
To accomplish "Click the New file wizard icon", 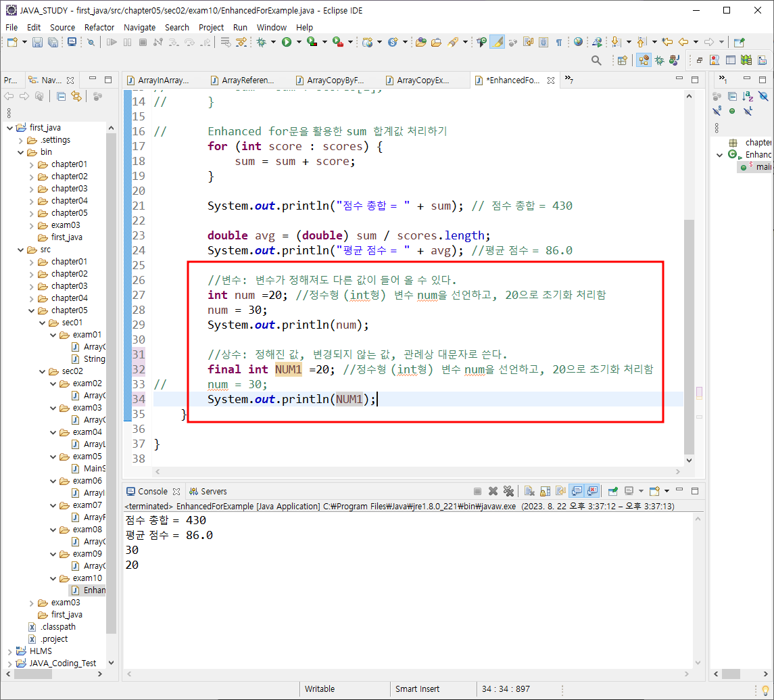I will coord(12,43).
